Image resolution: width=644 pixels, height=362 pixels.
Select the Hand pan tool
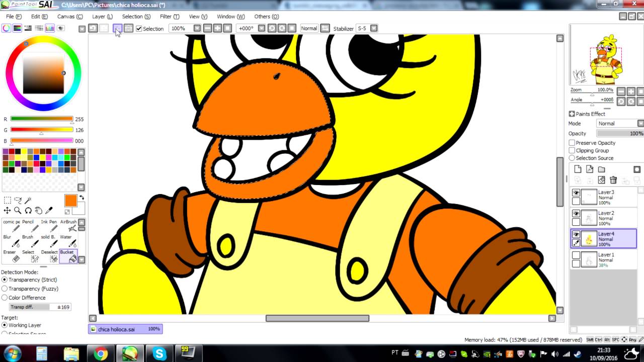pyautogui.click(x=38, y=211)
